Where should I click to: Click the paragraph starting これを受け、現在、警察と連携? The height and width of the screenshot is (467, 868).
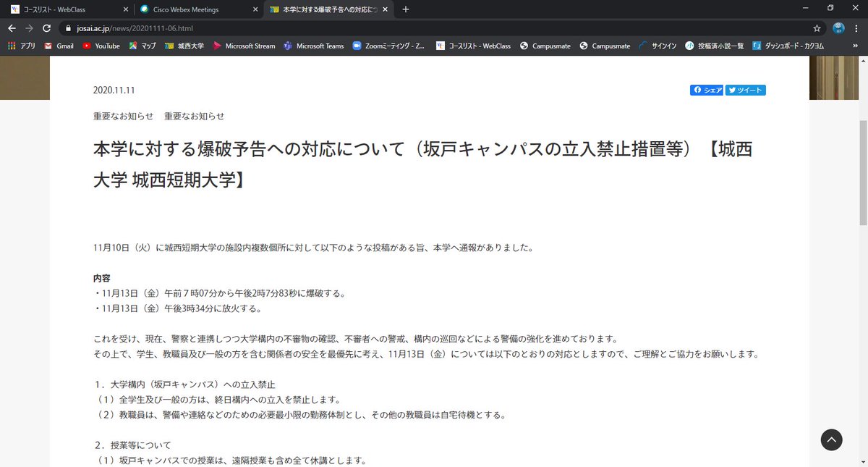click(x=355, y=339)
